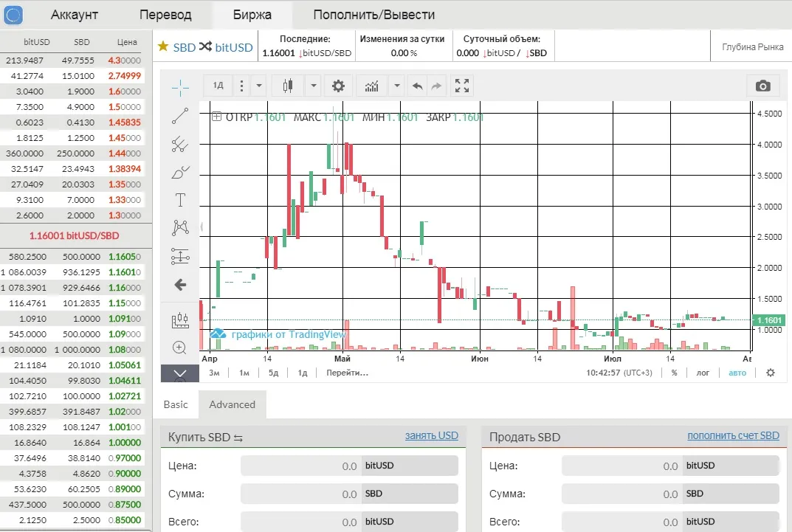Click the blue app logo icon
The image size is (792, 532).
point(13,15)
